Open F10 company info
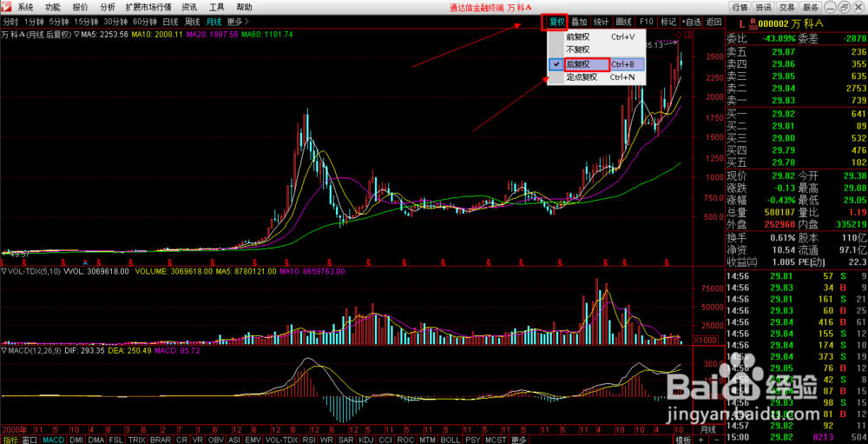868x444 pixels. tap(647, 23)
